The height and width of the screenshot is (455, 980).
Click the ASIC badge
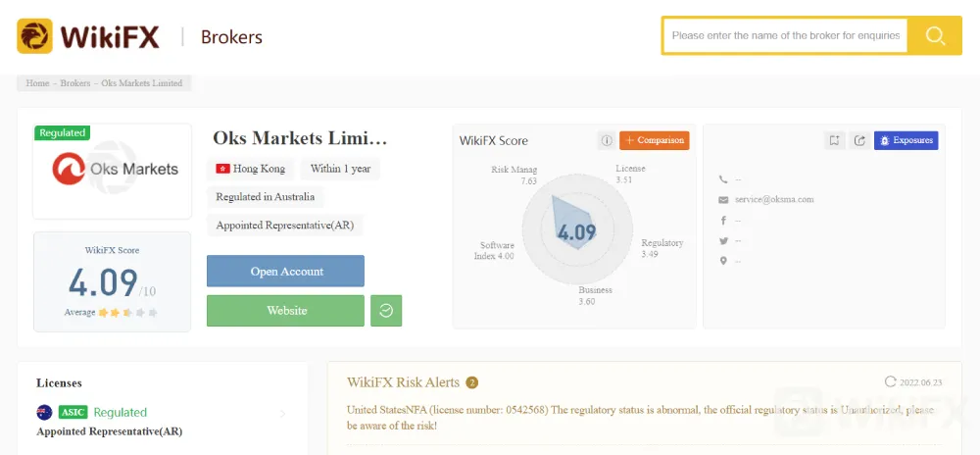click(x=73, y=413)
